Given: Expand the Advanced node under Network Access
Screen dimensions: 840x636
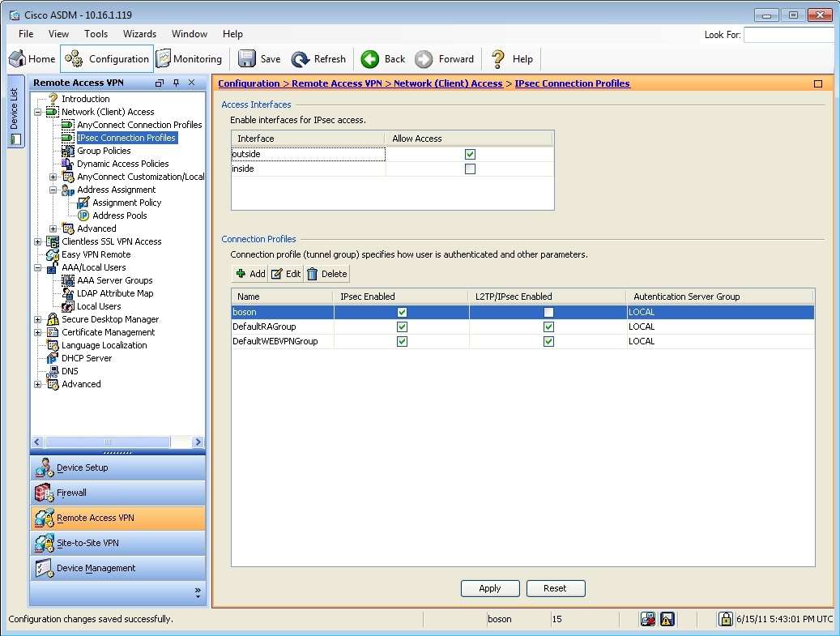Looking at the screenshot, I should tap(53, 228).
